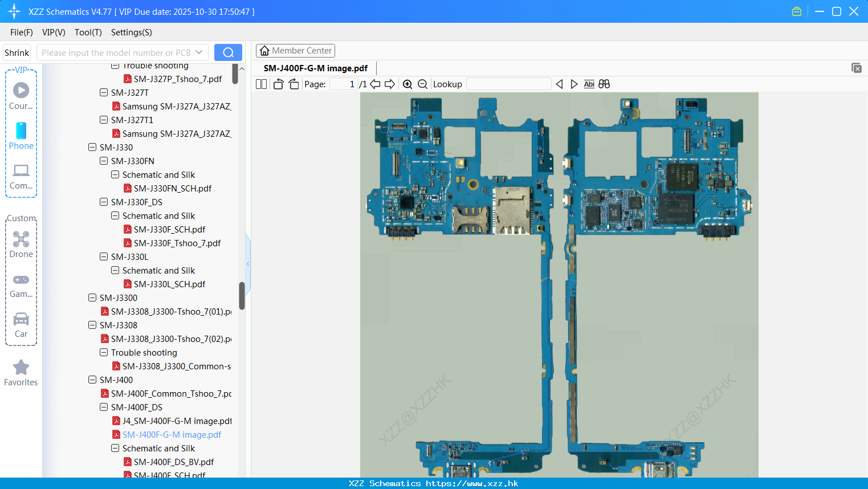Open SM-J400F_DS_BV.pdf
Viewport: 868px width, 489px height.
click(173, 462)
